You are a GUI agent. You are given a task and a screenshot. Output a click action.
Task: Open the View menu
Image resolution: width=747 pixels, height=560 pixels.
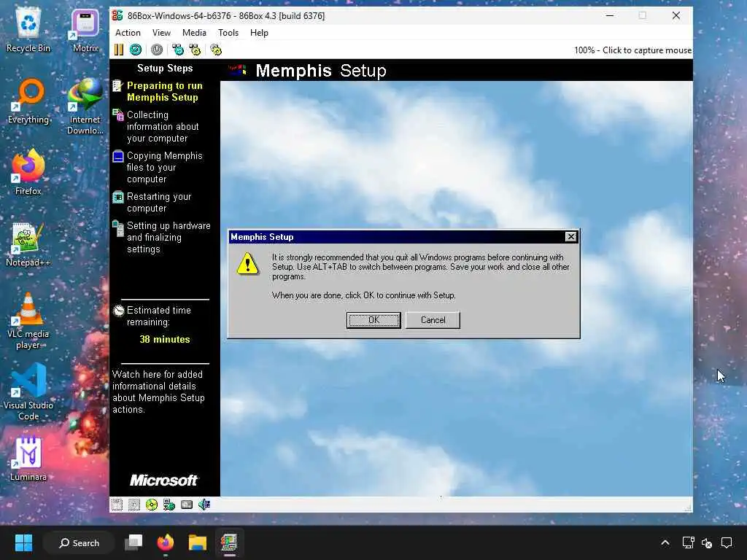(161, 33)
